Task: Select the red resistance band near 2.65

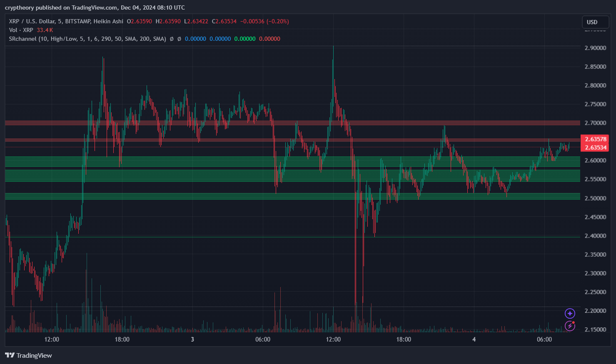Action: point(292,140)
